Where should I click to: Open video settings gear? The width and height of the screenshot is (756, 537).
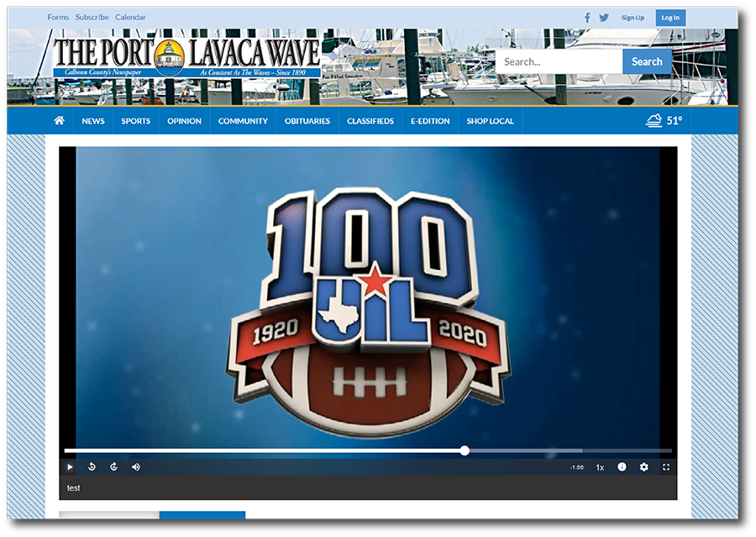[x=644, y=466]
